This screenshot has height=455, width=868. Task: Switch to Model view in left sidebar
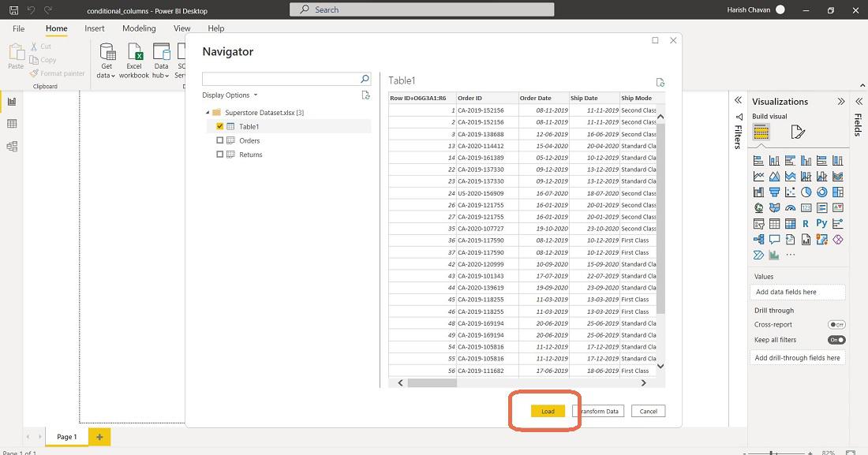(12, 146)
